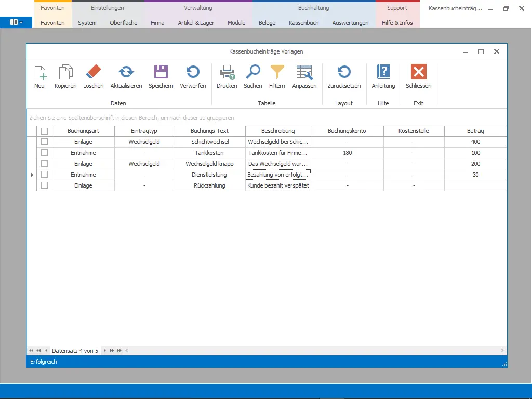Switch to the Artikel & Lager tab
532x399 pixels.
pos(196,23)
